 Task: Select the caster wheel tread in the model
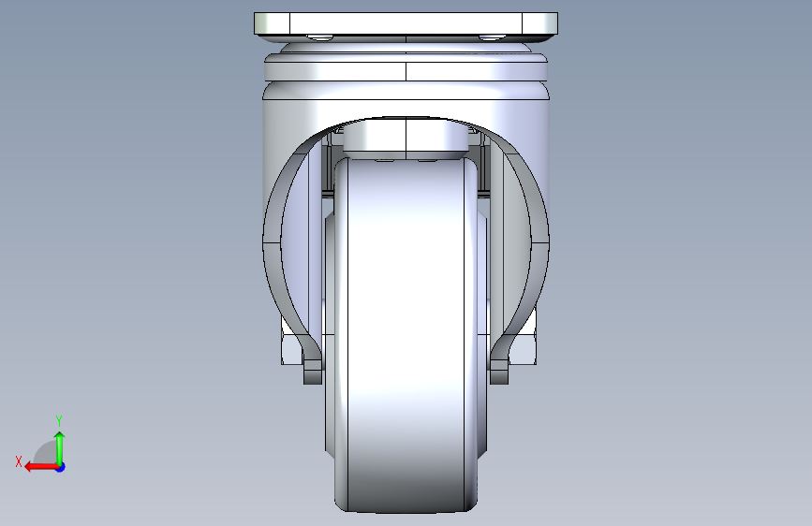(x=406, y=337)
